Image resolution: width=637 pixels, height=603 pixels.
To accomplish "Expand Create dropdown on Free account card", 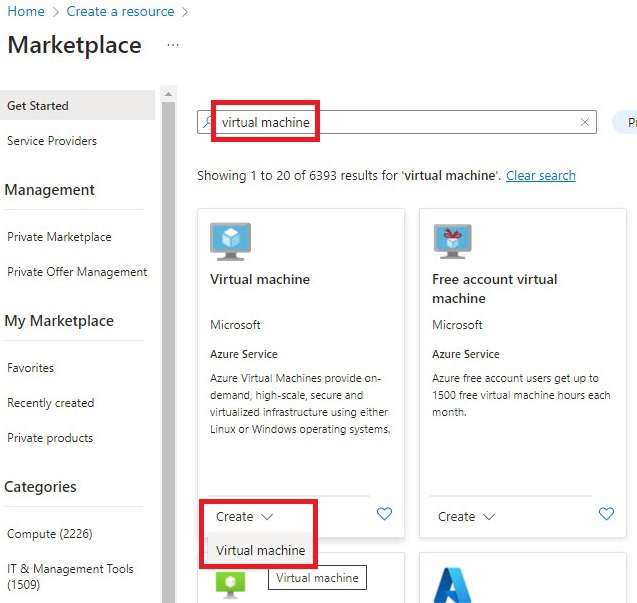I will 466,516.
